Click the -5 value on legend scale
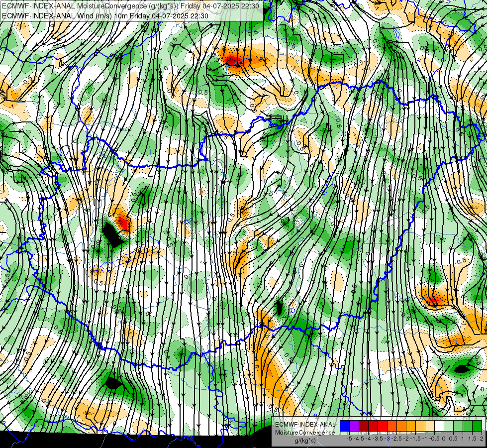 (349, 439)
